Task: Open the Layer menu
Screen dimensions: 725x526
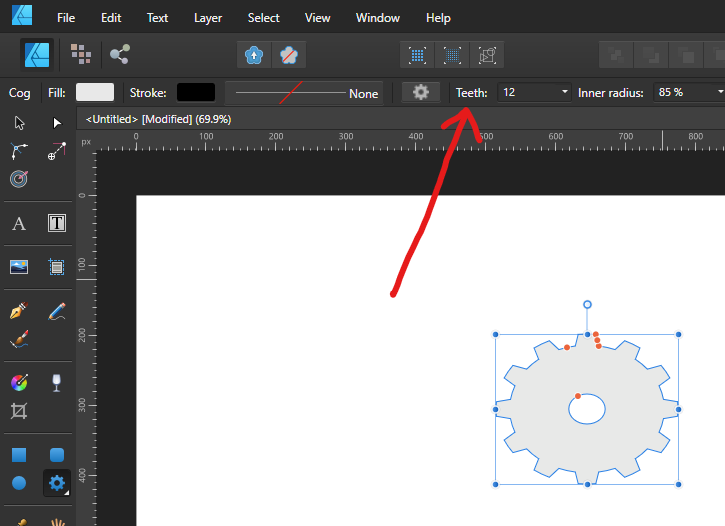Action: click(208, 18)
